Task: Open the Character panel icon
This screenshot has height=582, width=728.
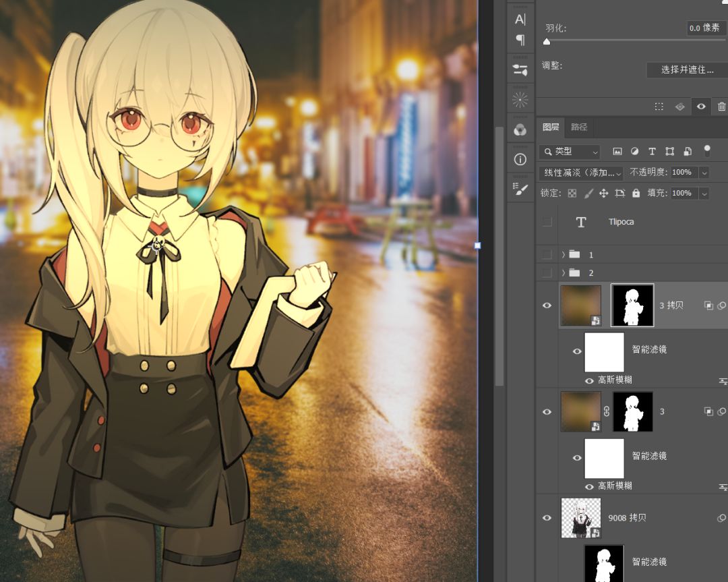Action: (x=520, y=20)
